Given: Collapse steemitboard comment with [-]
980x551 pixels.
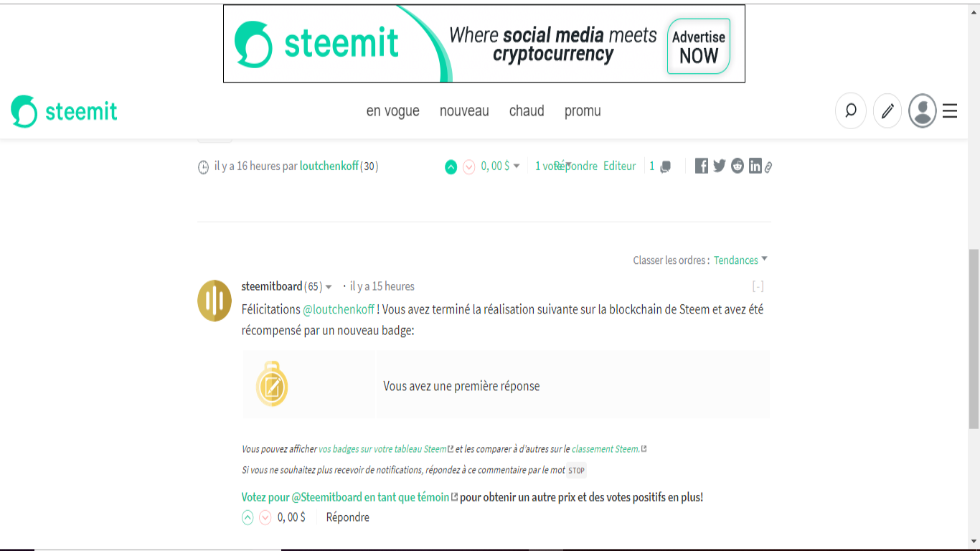Looking at the screenshot, I should [758, 286].
